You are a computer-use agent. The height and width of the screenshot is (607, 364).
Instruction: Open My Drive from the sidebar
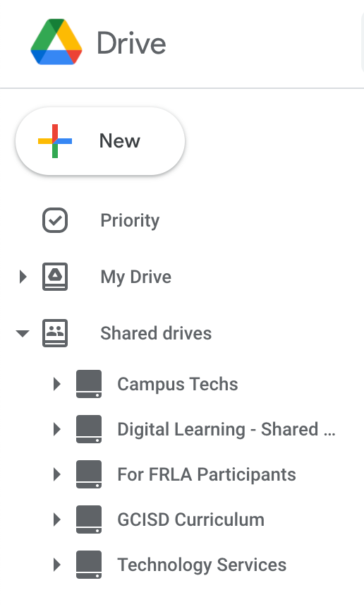coord(135,277)
